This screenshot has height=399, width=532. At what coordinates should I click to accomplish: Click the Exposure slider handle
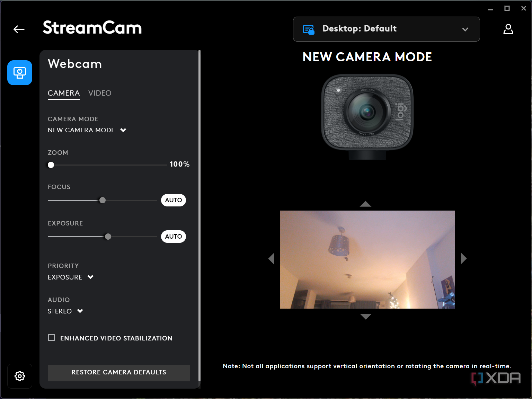click(108, 237)
